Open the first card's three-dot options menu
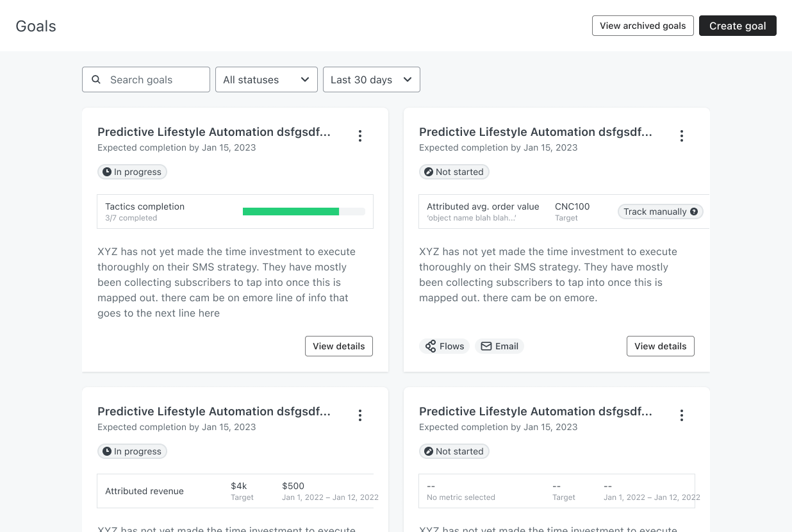The image size is (792, 532). [360, 136]
